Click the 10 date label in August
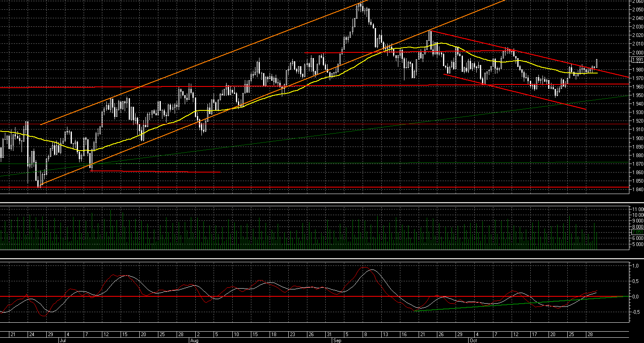This screenshot has height=343, width=644. (x=236, y=334)
